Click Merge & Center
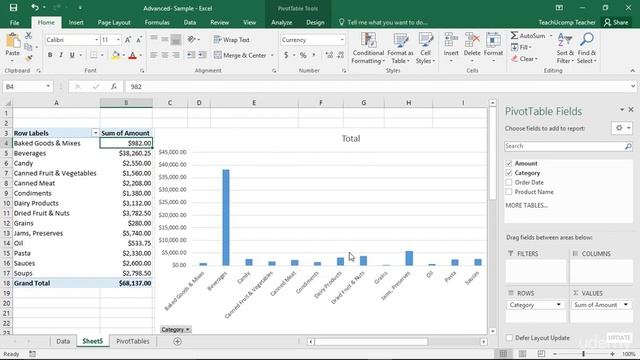640x360 pixels. [240, 55]
